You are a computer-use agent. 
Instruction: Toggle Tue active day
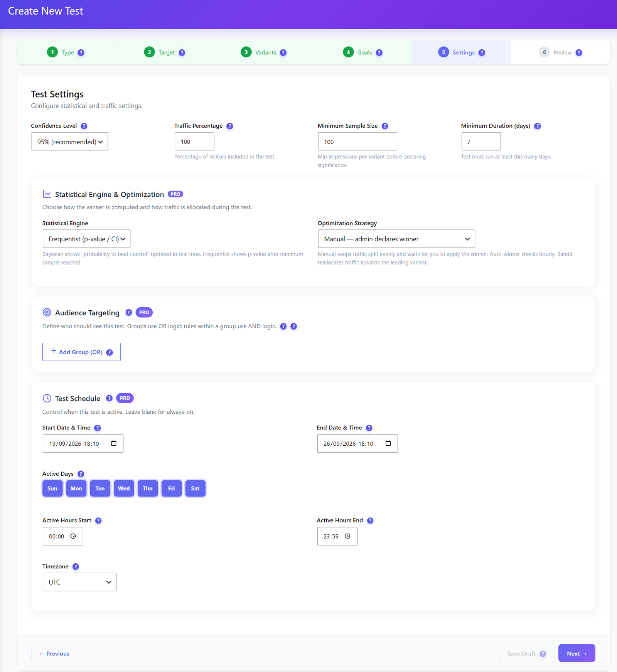point(100,488)
